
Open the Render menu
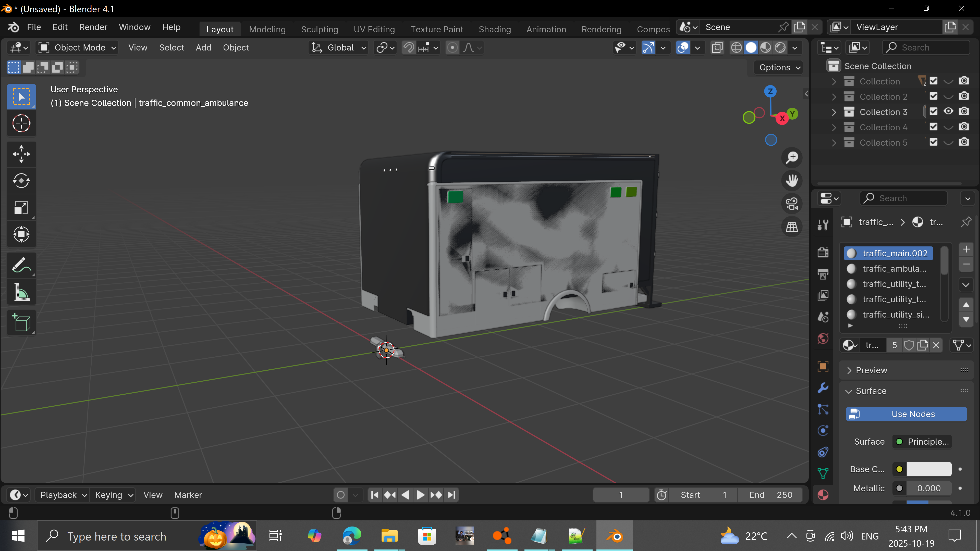93,27
